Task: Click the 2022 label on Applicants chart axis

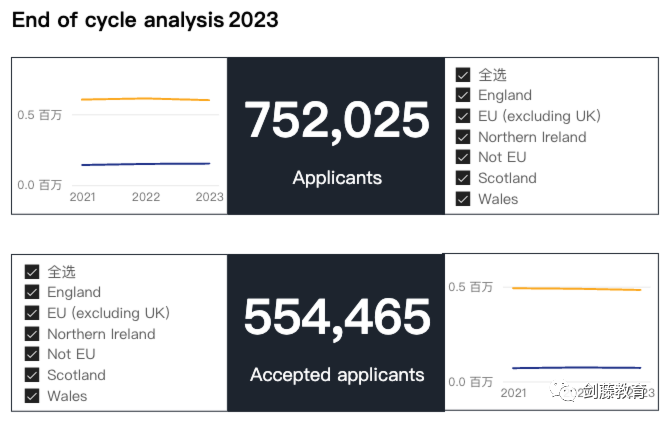Action: point(146,197)
